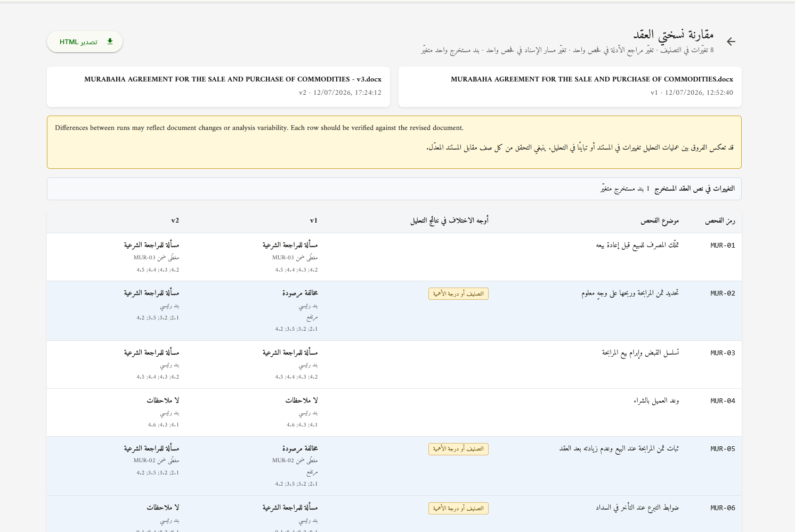Click the English warning about differences between runs
This screenshot has height=532, width=795.
[259, 128]
